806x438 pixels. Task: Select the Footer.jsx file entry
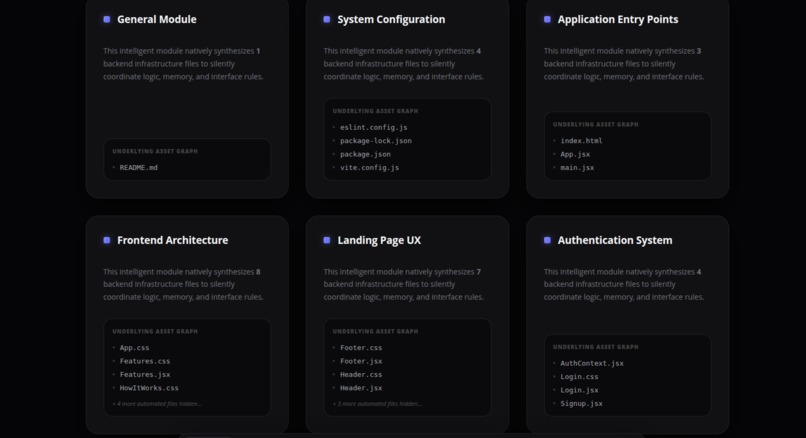361,361
